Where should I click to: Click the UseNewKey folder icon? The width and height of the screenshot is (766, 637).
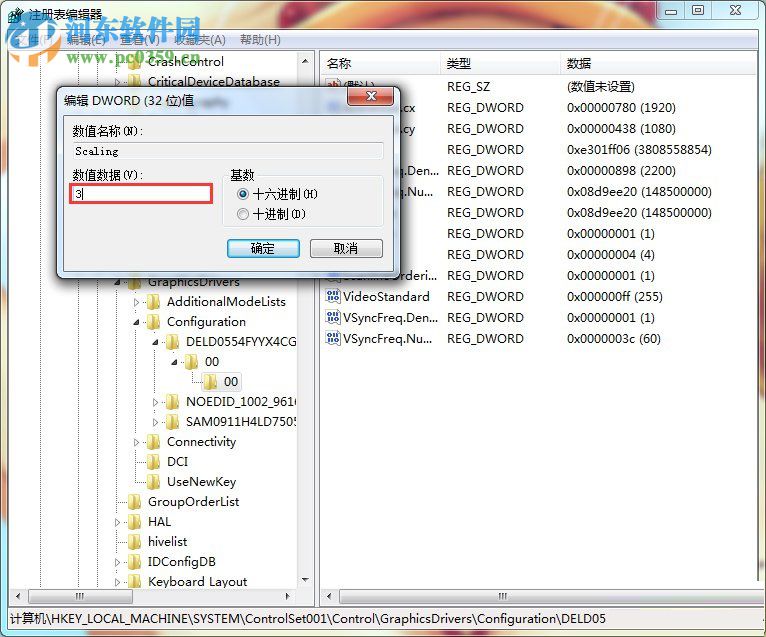click(x=153, y=482)
